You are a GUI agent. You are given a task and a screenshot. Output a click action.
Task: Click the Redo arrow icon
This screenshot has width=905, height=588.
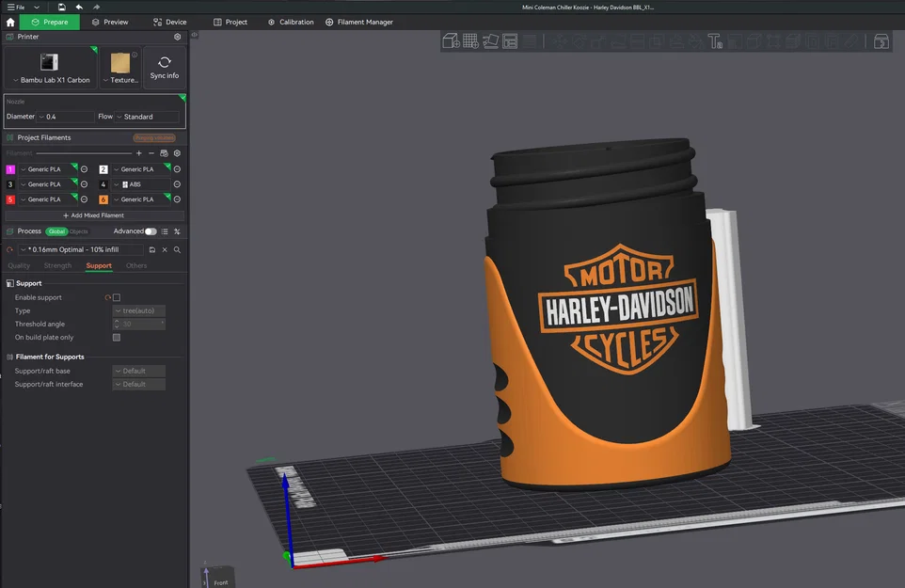(x=96, y=7)
